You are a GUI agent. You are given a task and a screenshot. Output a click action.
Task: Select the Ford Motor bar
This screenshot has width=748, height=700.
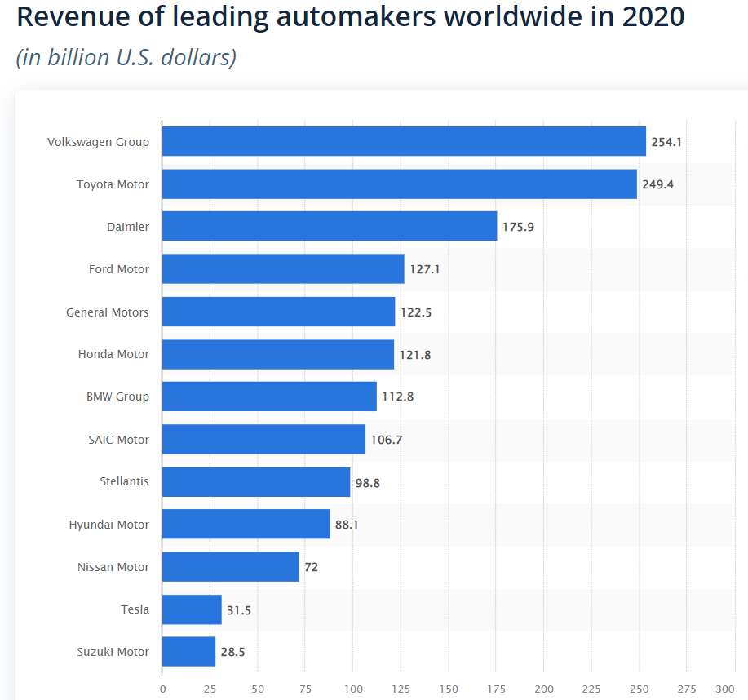[x=283, y=269]
